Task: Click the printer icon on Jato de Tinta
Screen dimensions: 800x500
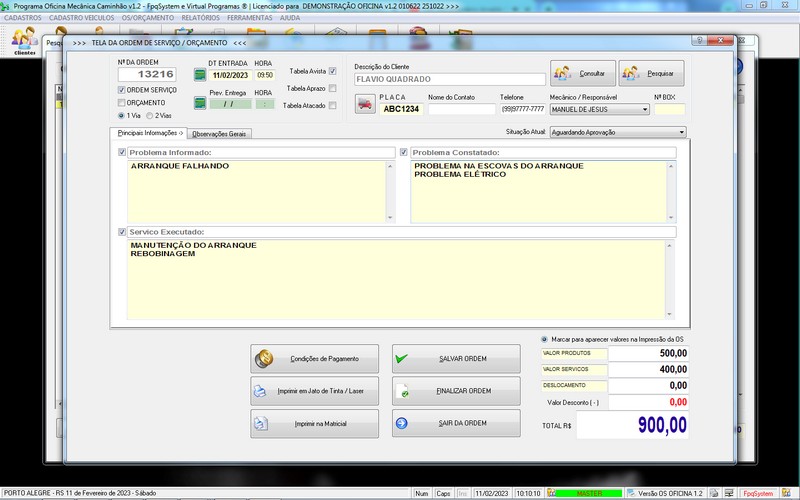Action: point(260,391)
